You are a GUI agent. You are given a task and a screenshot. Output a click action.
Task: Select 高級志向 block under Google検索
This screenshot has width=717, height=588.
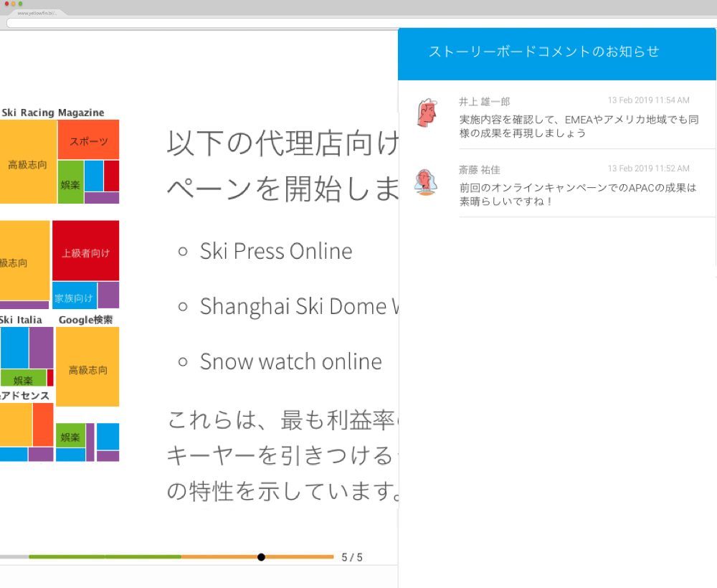coord(87,369)
